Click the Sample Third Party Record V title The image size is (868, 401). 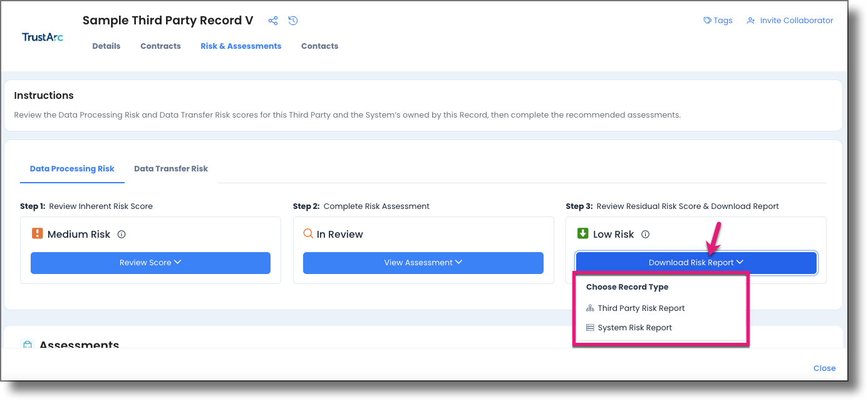(168, 21)
